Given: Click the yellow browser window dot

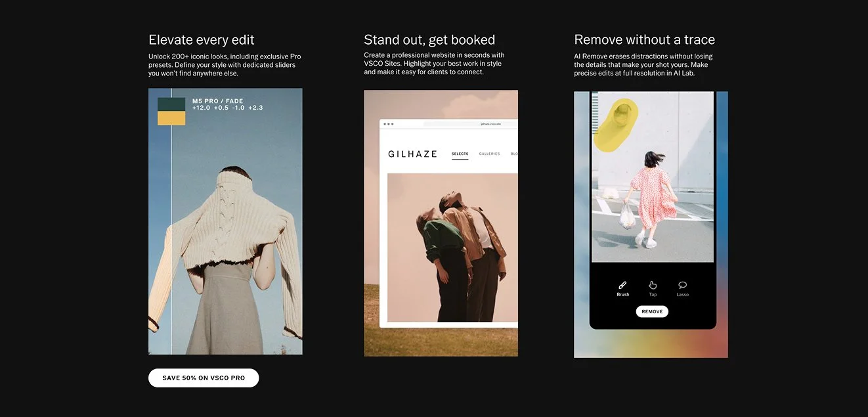Looking at the screenshot, I should (x=389, y=123).
